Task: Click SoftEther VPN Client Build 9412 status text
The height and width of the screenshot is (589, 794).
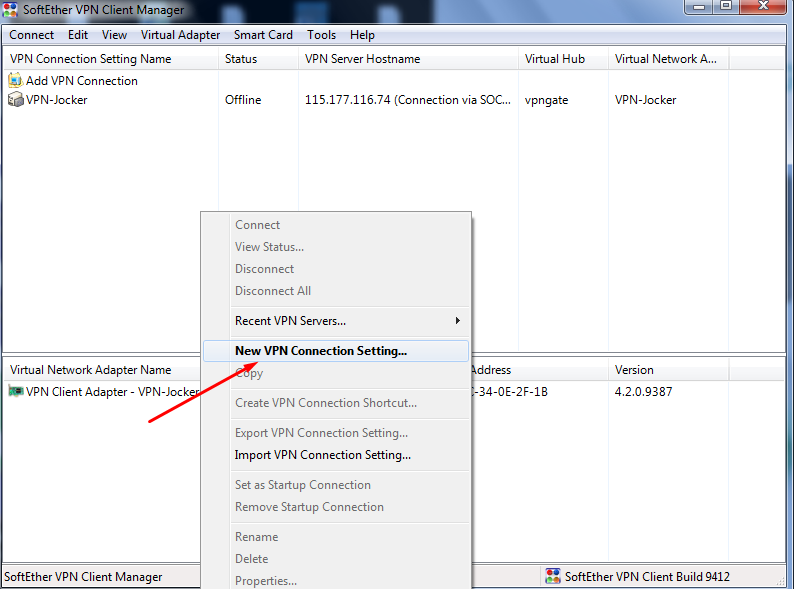Action: click(647, 576)
